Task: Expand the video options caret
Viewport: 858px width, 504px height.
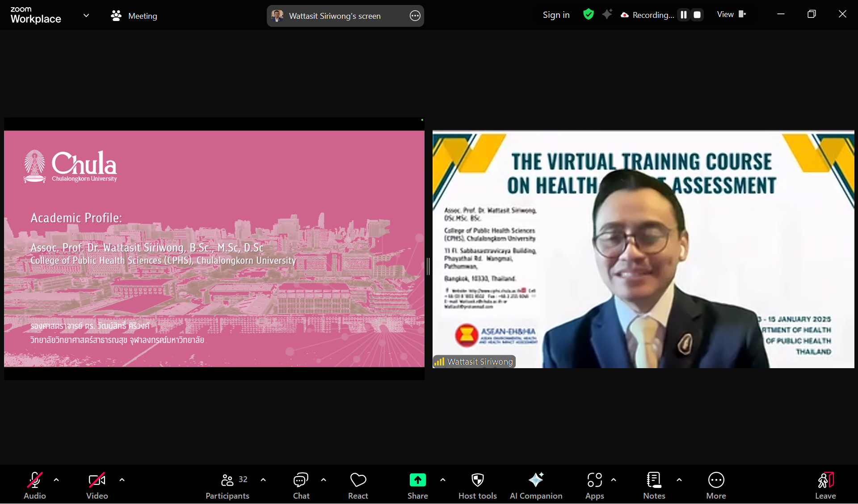Action: point(122,480)
